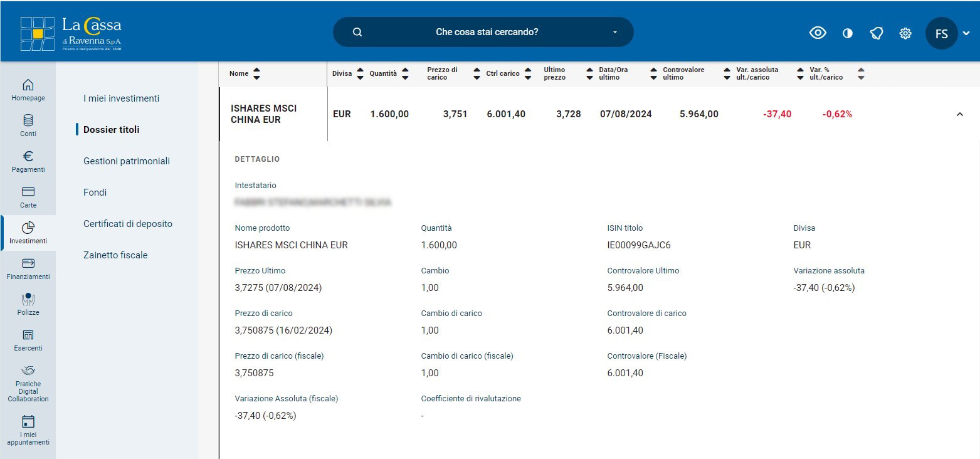
Task: Sort the table by Ctrl carico
Action: pos(528,74)
